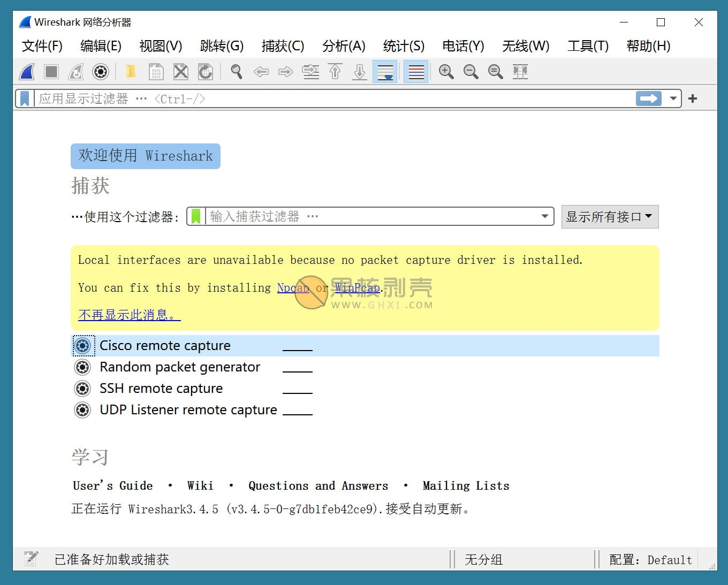Select the SSH remote capture interface row

[x=365, y=389]
